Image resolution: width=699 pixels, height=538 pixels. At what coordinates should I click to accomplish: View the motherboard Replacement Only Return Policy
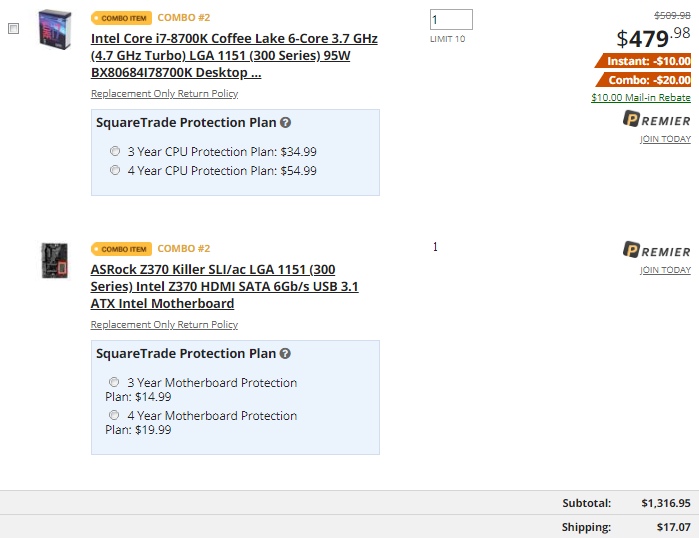164,325
